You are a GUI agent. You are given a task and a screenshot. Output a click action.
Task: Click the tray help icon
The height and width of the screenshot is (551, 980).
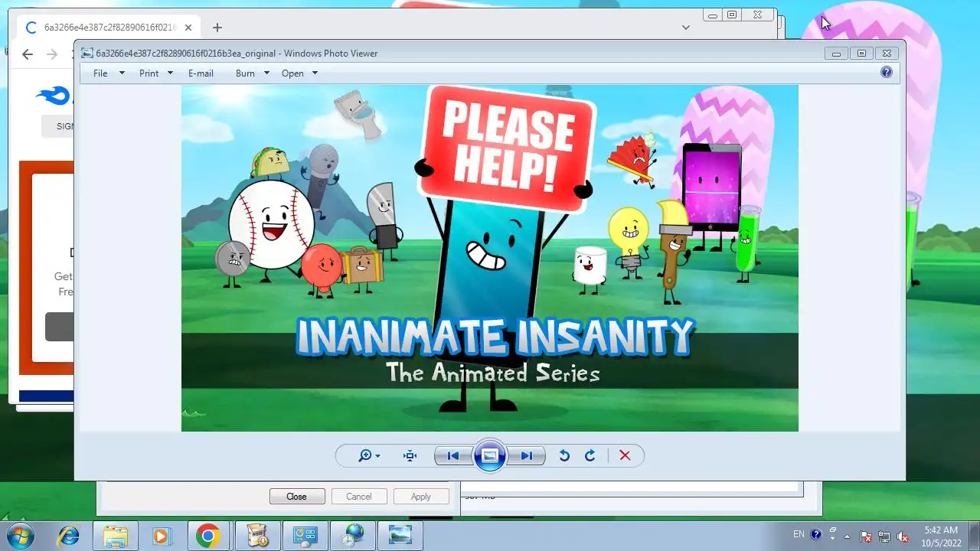pos(816,534)
